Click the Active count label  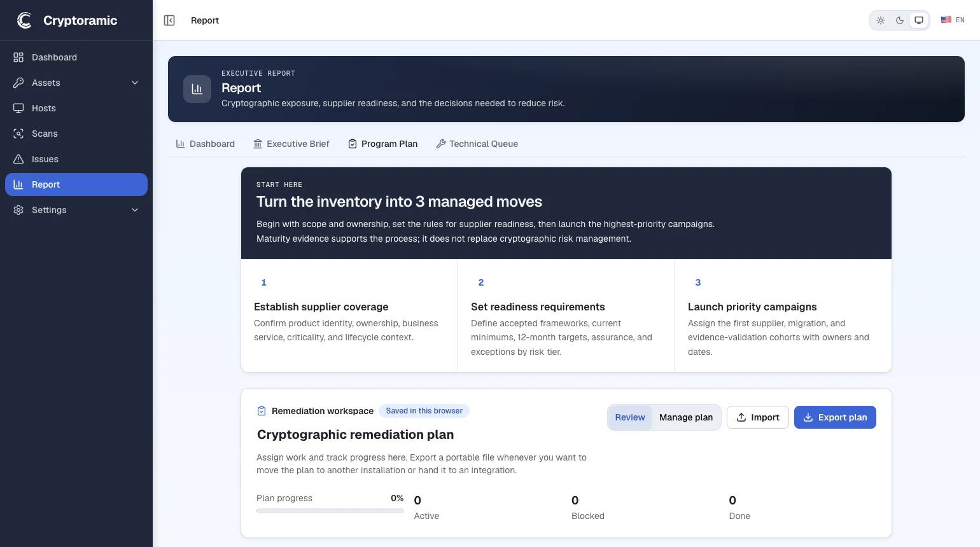click(x=426, y=516)
